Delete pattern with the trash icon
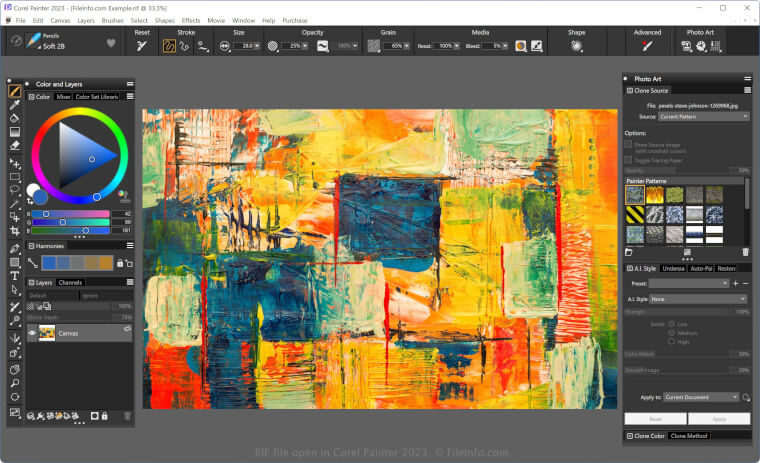The width and height of the screenshot is (760, 463). pyautogui.click(x=745, y=252)
